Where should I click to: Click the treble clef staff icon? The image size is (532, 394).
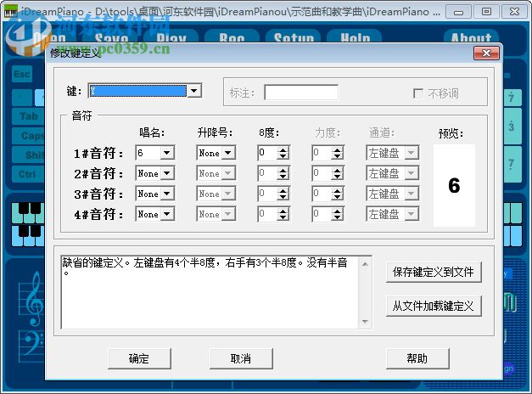click(33, 299)
